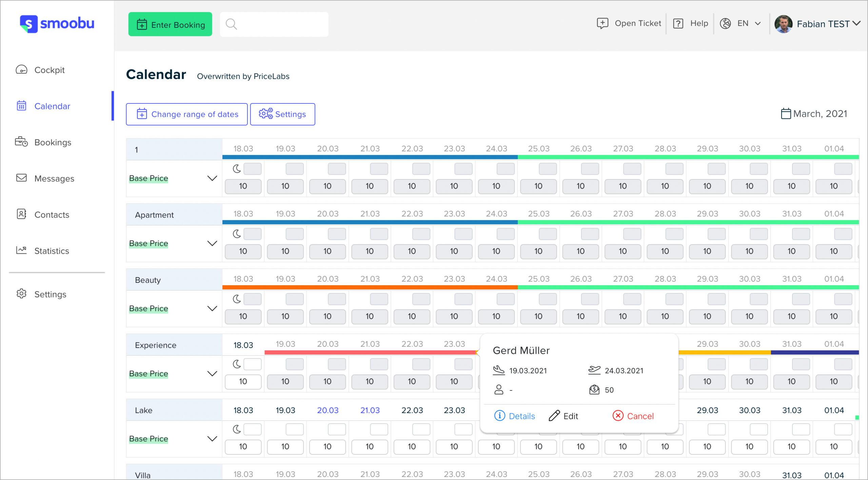The height and width of the screenshot is (480, 868).
Task: Click the red booking bar in Experience row
Action: [371, 352]
